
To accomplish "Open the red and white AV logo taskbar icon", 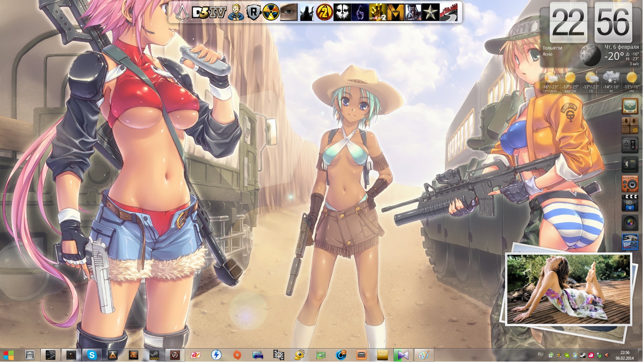I will tap(196, 356).
